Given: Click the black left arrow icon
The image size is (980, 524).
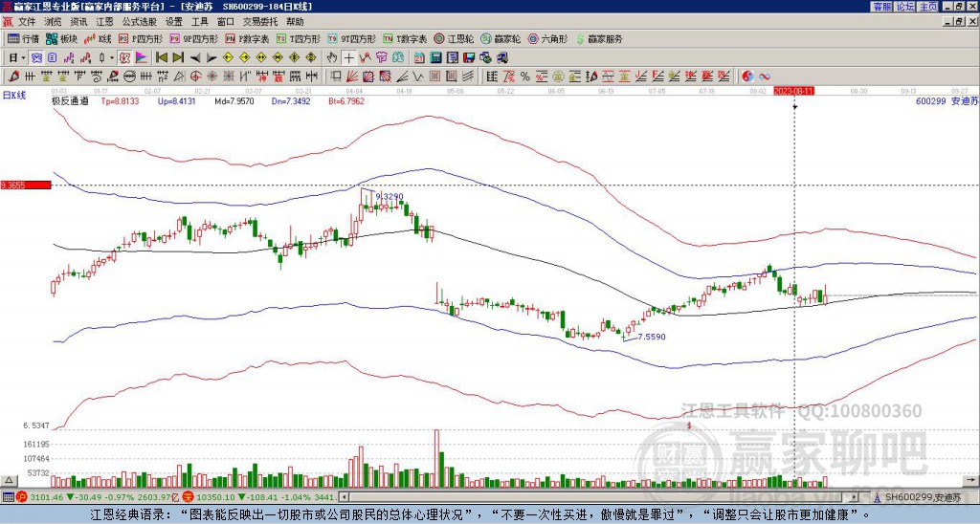Looking at the screenshot, I should [x=194, y=58].
